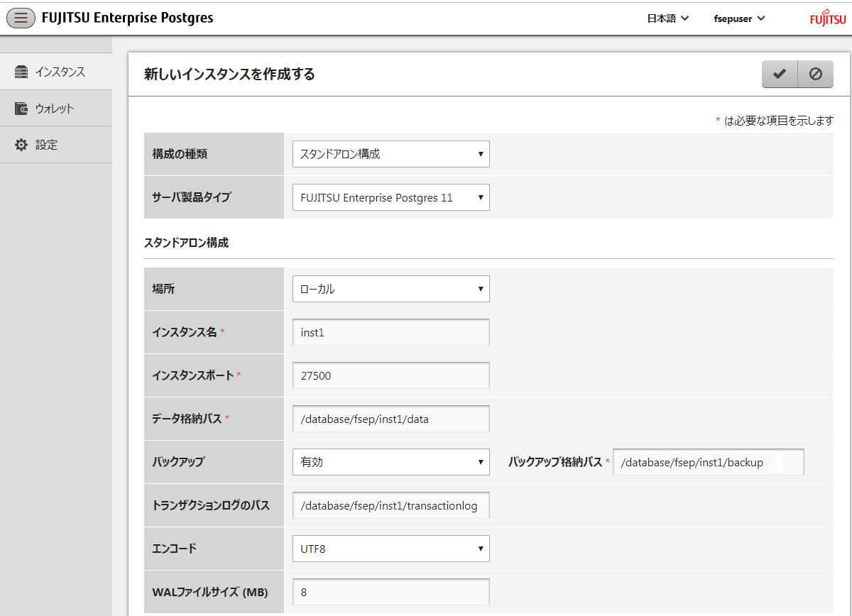
Task: Focus the インスタンス名 field containing inst1
Action: pos(391,332)
